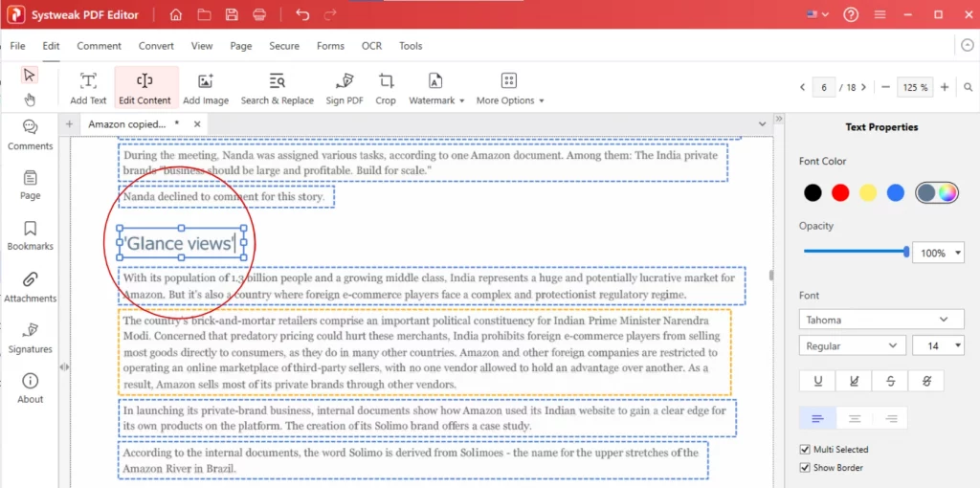Viewport: 980px width, 488px height.
Task: Open the Tahoma font dropdown
Action: [881, 320]
